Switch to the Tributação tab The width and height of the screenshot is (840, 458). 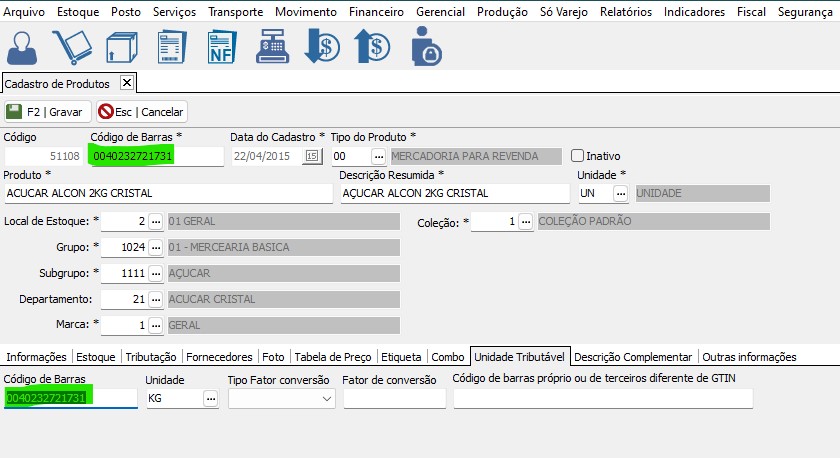[x=151, y=356]
